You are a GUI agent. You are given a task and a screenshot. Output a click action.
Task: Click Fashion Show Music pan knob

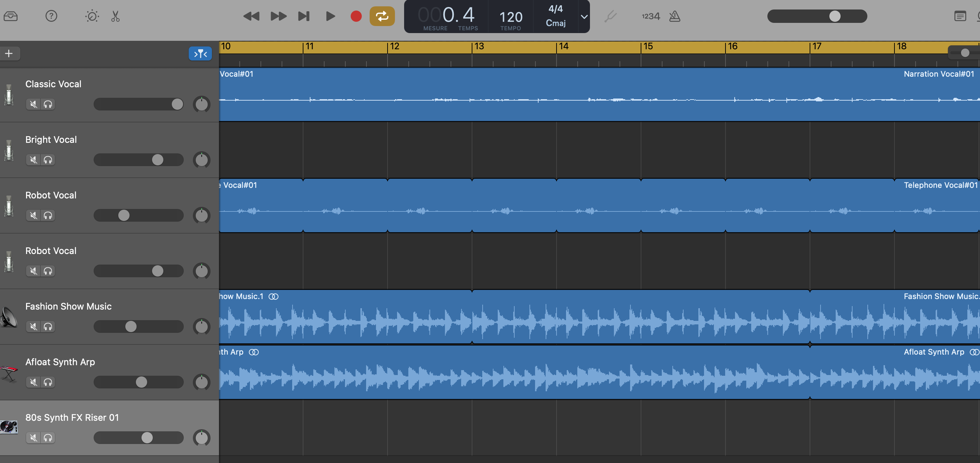coord(202,326)
